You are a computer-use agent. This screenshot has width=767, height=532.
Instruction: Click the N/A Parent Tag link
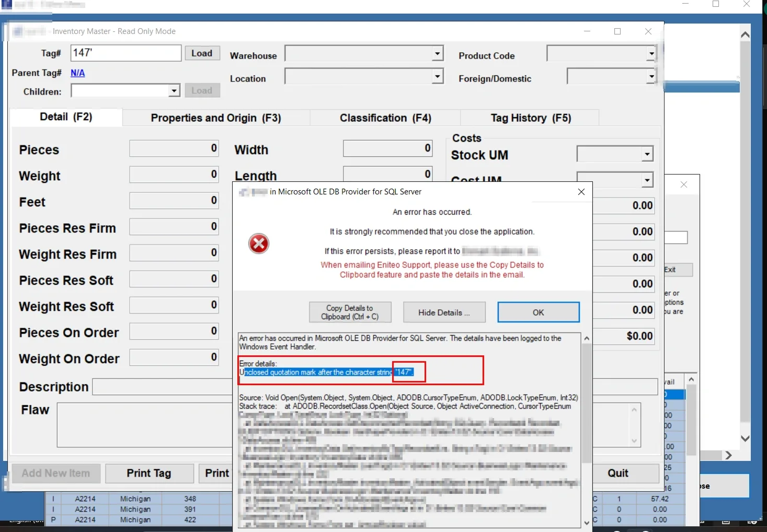coord(78,73)
